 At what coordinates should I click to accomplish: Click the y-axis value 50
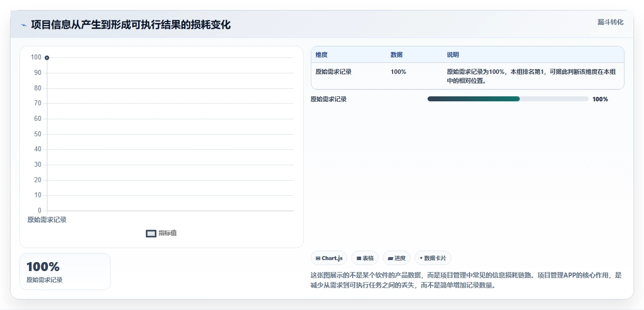coord(38,134)
